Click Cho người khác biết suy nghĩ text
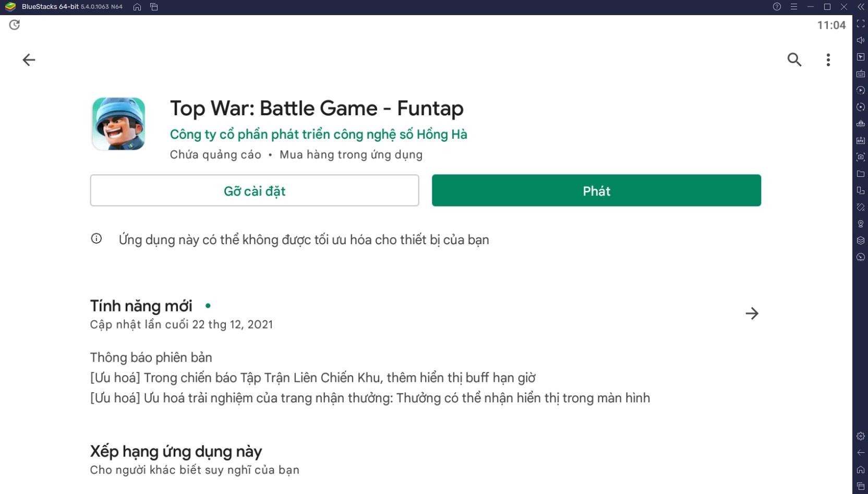The width and height of the screenshot is (868, 494). coord(195,470)
